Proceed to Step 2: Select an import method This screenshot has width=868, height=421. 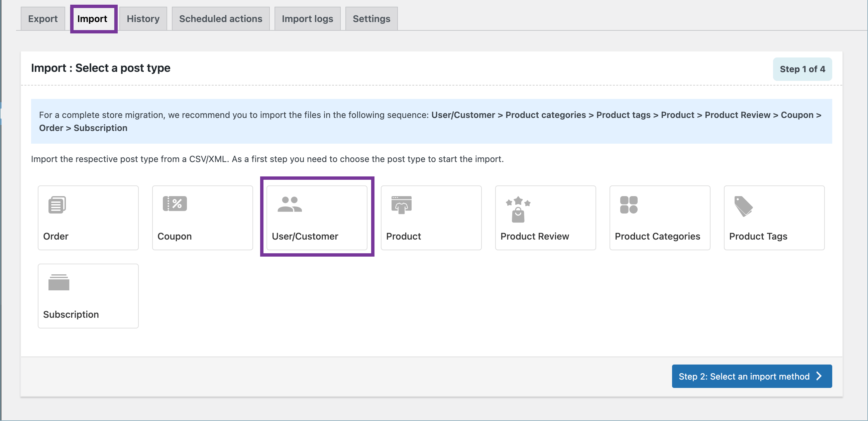click(744, 376)
